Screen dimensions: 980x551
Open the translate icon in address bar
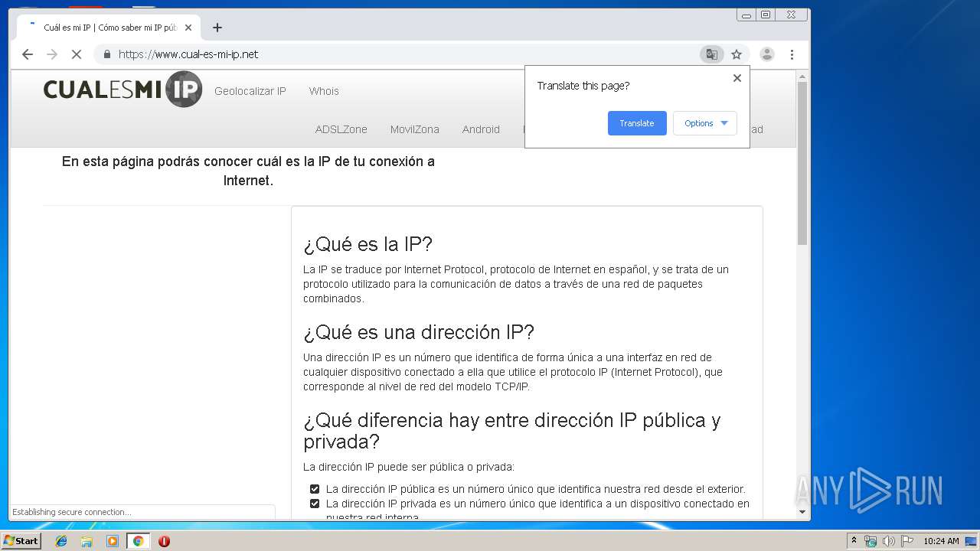[712, 54]
